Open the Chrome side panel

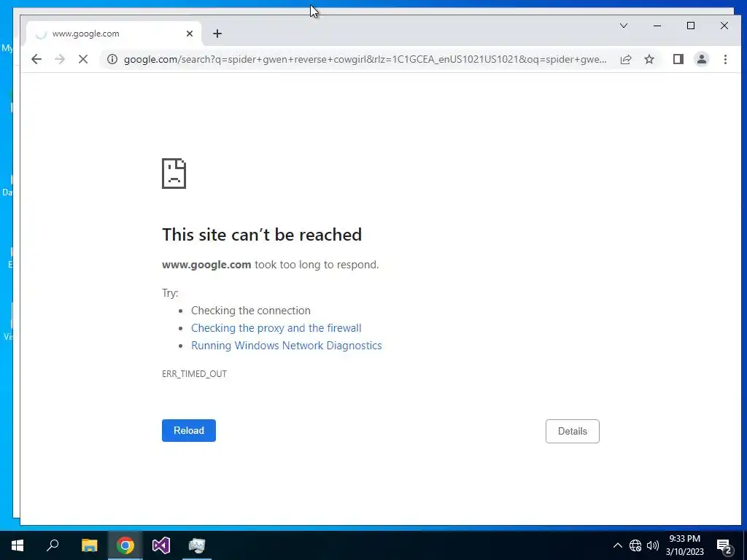(x=678, y=59)
